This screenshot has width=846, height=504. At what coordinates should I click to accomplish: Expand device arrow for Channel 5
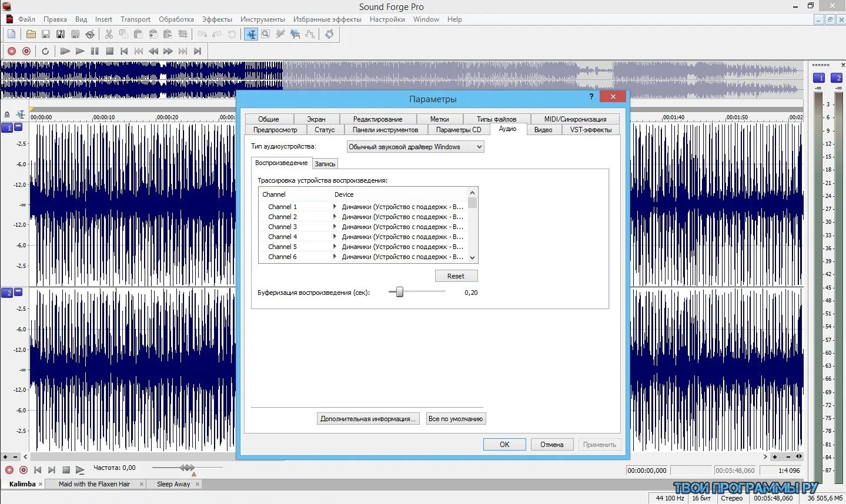[x=335, y=246]
